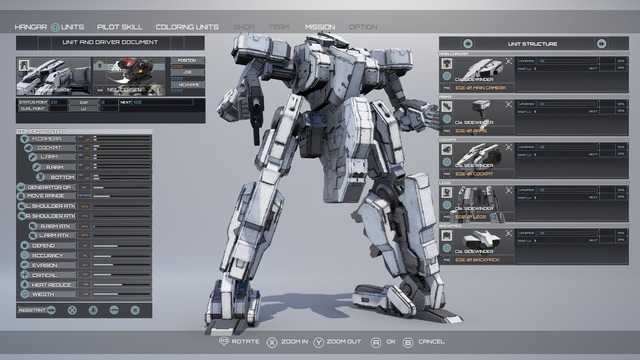This screenshot has width=640, height=360.
Task: Click the Move Range stat icon
Action: pos(21,196)
